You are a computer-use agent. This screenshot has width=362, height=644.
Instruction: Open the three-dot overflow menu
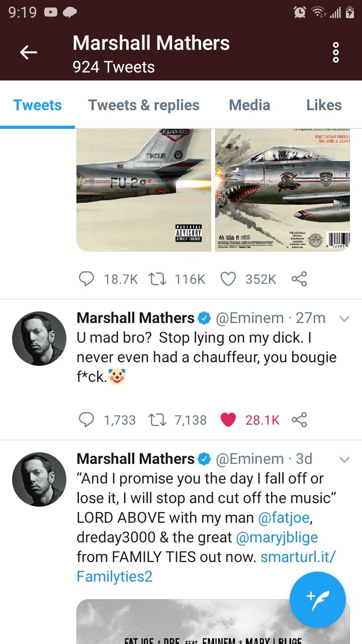tap(336, 52)
